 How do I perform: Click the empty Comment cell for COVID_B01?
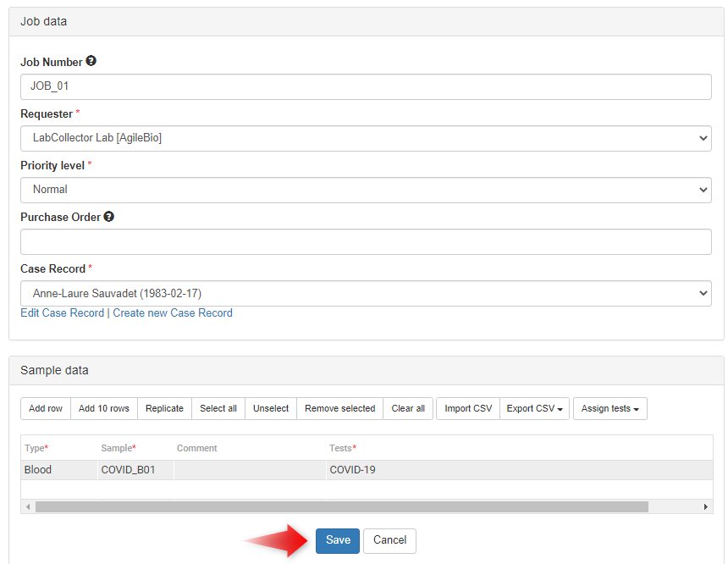pyautogui.click(x=250, y=470)
